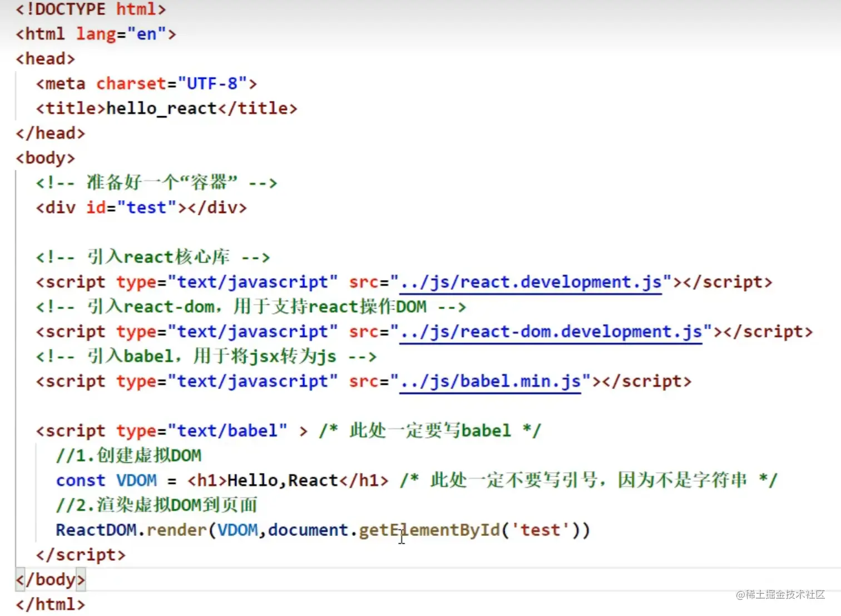Click type="text/javascript" on babel.min.js line
Image resolution: width=841 pixels, height=616 pixels.
point(227,381)
